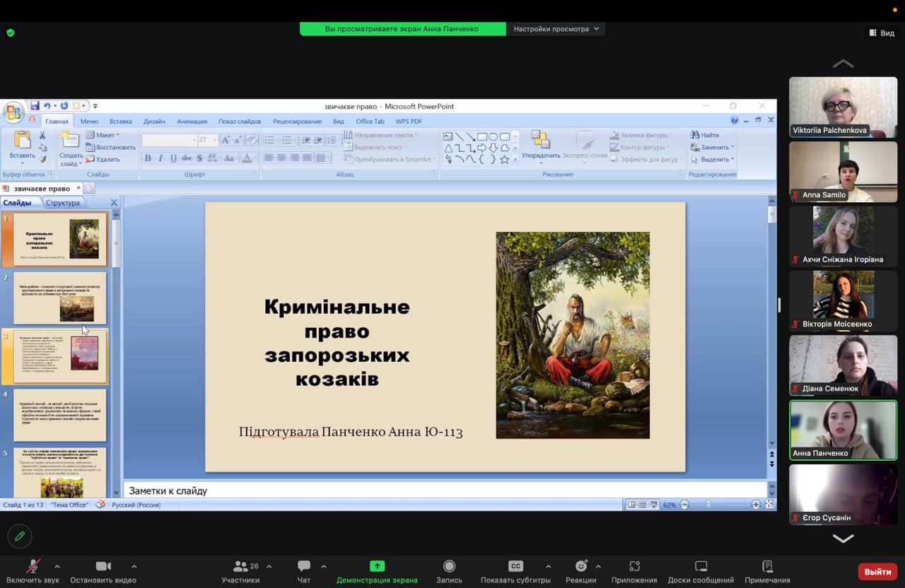Click the green share screen icon
The image size is (905, 588).
click(377, 566)
